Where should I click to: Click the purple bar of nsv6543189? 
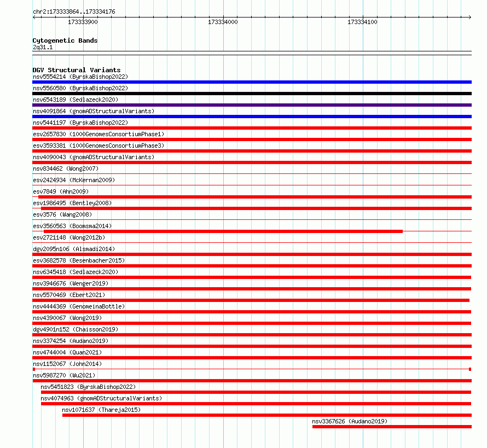(252, 105)
